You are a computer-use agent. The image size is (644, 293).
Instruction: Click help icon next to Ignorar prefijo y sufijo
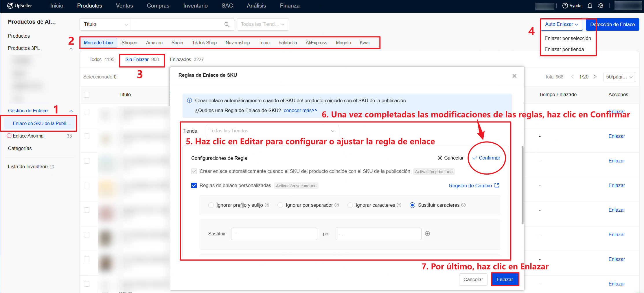(x=267, y=205)
